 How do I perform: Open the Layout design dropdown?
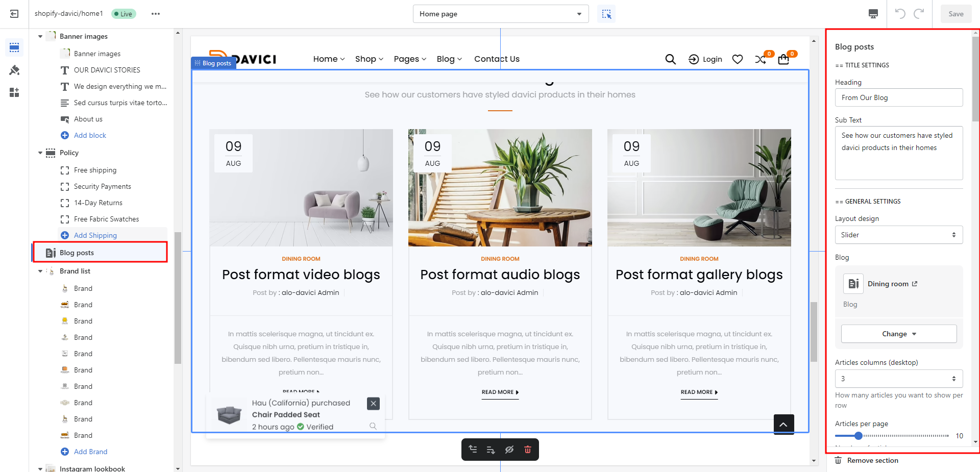pos(898,235)
